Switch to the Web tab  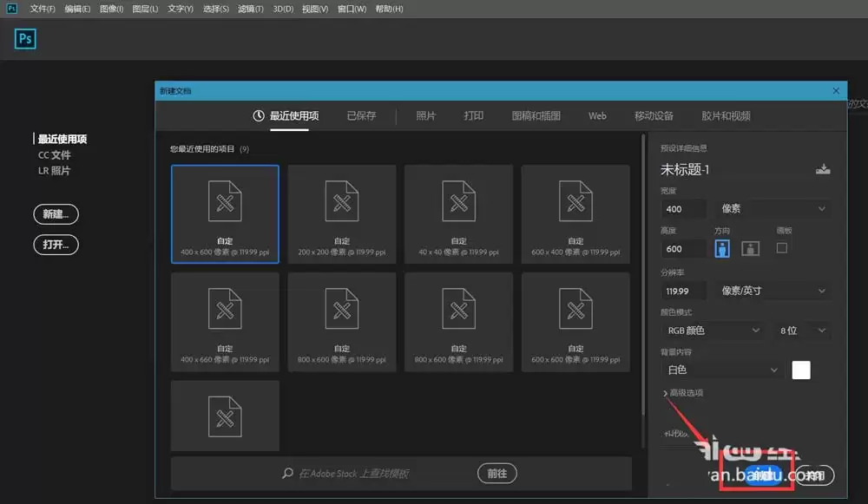[x=597, y=115]
